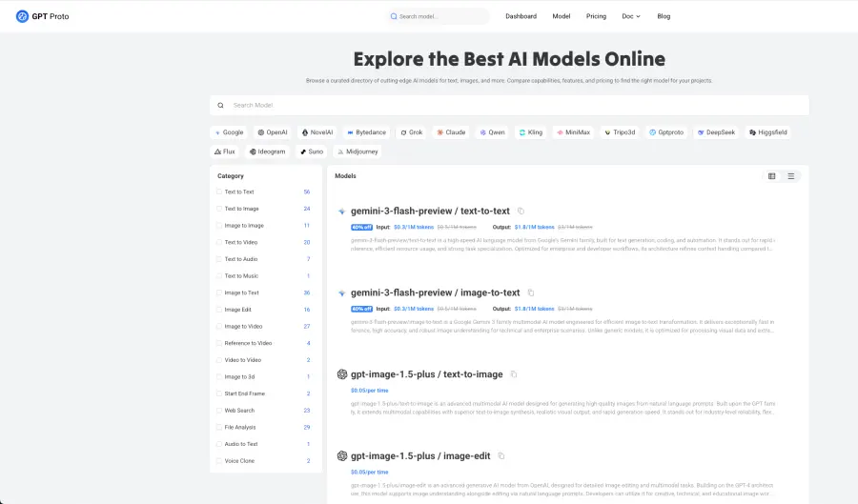This screenshot has height=504, width=858.
Task: Check the Text to Text category
Action: point(219,192)
